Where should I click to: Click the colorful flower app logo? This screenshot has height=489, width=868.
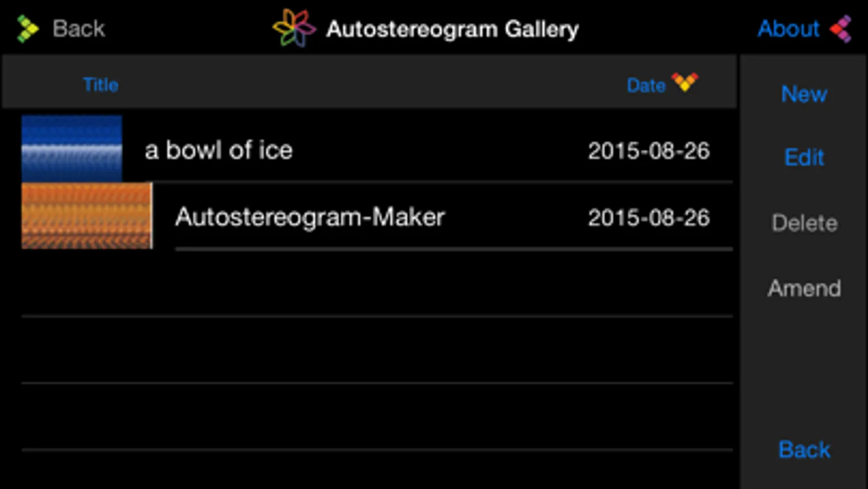[294, 28]
